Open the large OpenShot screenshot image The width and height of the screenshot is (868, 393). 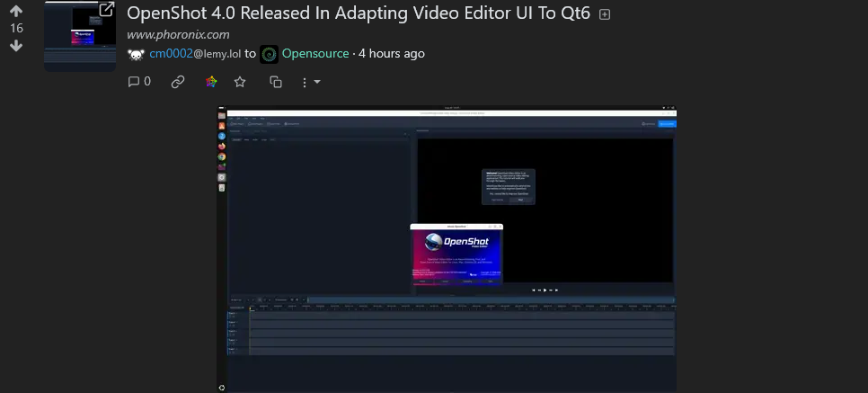tap(447, 249)
